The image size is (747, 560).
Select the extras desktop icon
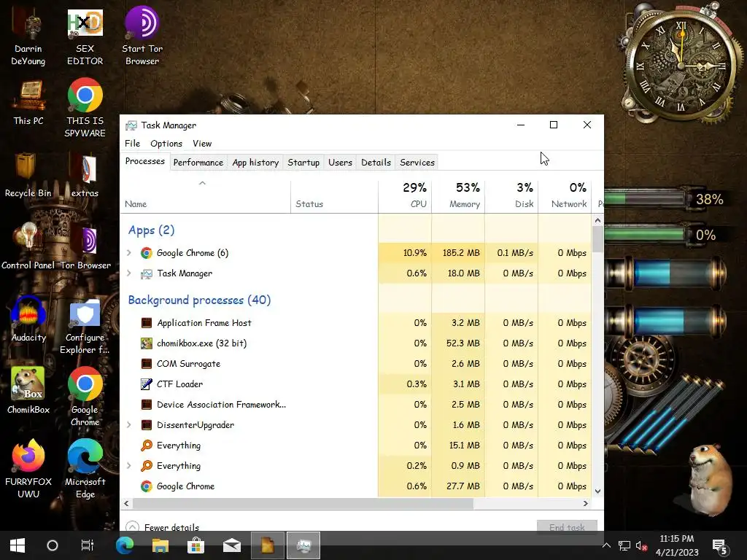(85, 175)
